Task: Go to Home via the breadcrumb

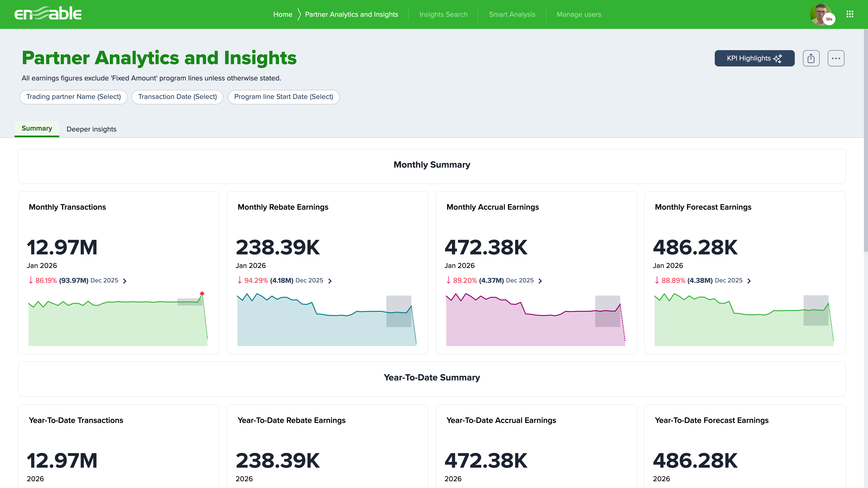Action: pos(283,14)
